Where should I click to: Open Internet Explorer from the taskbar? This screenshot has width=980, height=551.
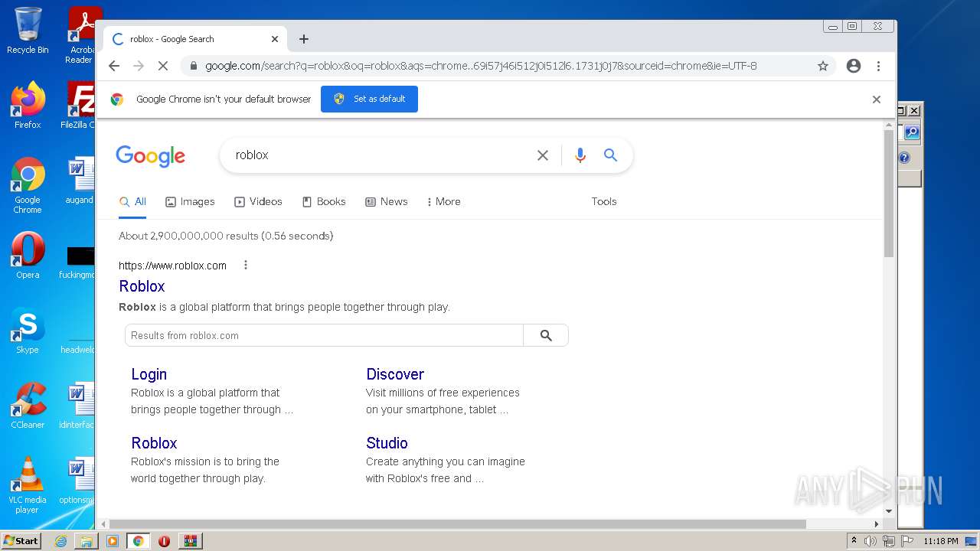click(60, 541)
